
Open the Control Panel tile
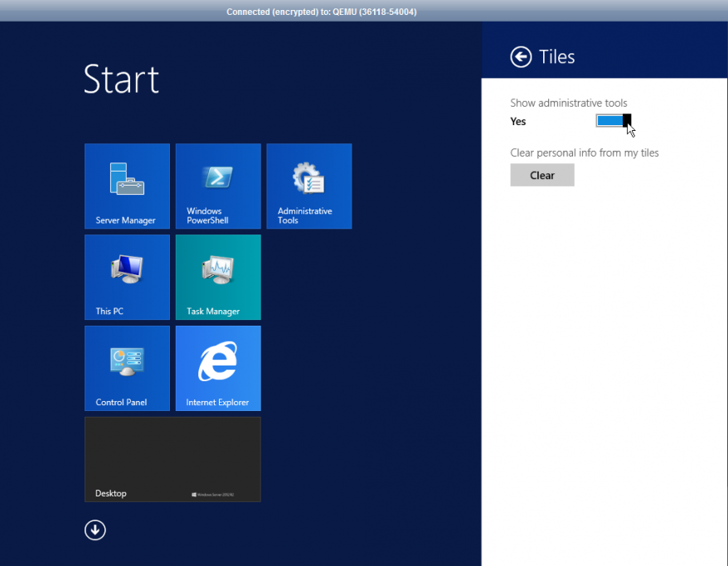[127, 369]
